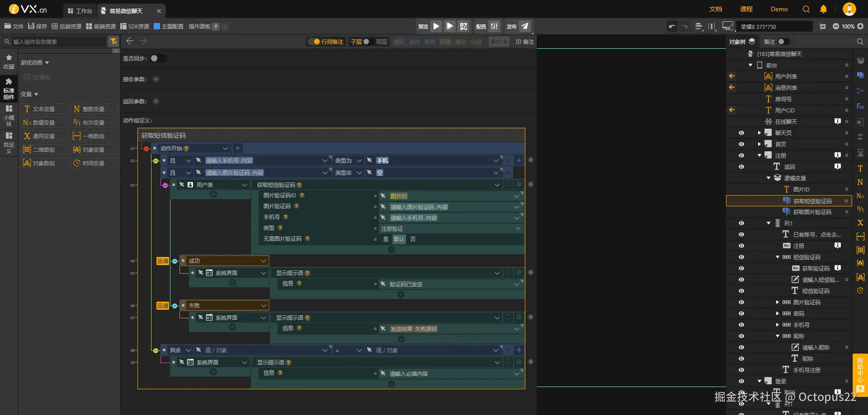This screenshot has height=415, width=868.
Task: Hide the 聊天页 layer via eye icon
Action: pyautogui.click(x=741, y=133)
